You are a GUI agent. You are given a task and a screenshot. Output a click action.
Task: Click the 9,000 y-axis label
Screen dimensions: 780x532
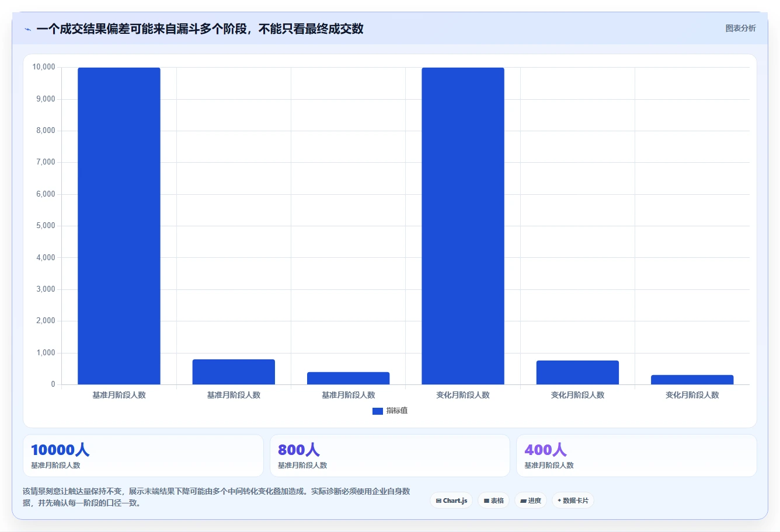(46, 99)
